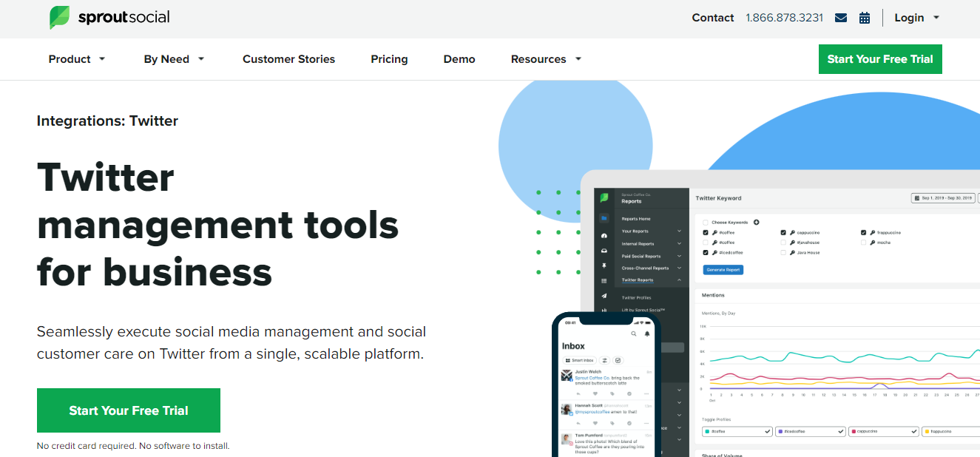The image size is (980, 457).
Task: Click heart icon under Hannah Scott message
Action: [x=595, y=424]
